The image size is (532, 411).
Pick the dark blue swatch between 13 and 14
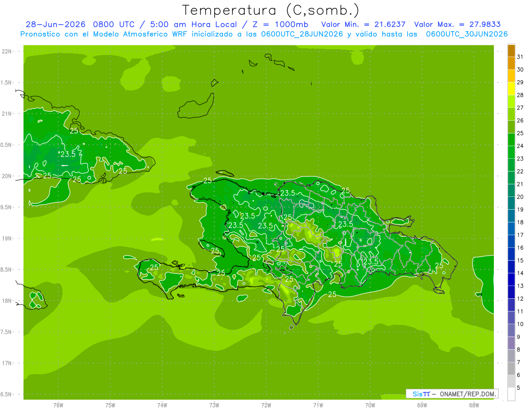pos(511,279)
